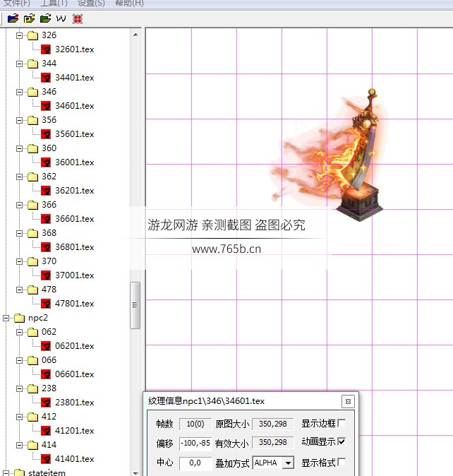Image resolution: width=453 pixels, height=476 pixels.
Task: Open the 设置(S) menu
Action: coord(91,3)
